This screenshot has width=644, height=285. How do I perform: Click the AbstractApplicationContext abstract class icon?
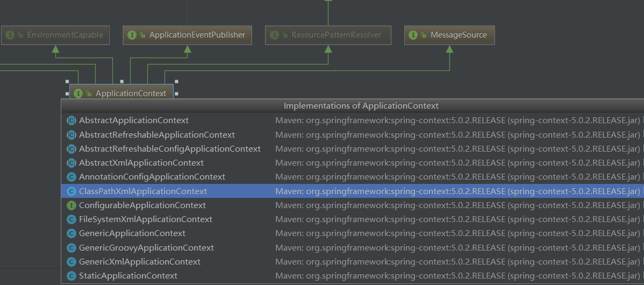(71, 120)
